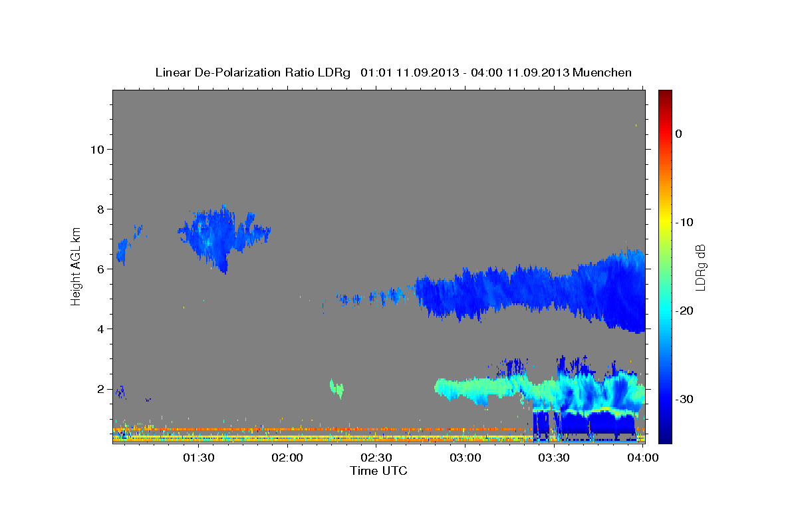Click the 'LDRg dB' colorbar label
Viewport: 798px width, 532px height.
[x=700, y=267]
